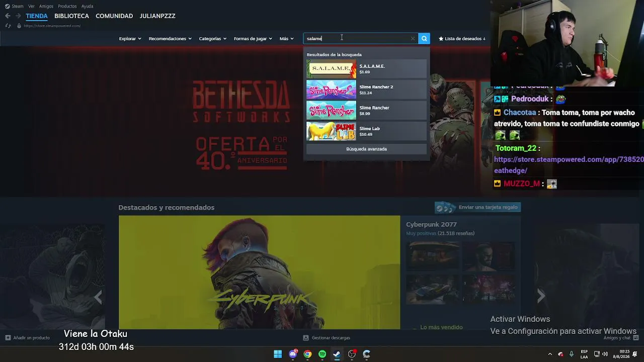Select the Slime Rancher 2 search result
The width and height of the screenshot is (644, 362).
[366, 89]
